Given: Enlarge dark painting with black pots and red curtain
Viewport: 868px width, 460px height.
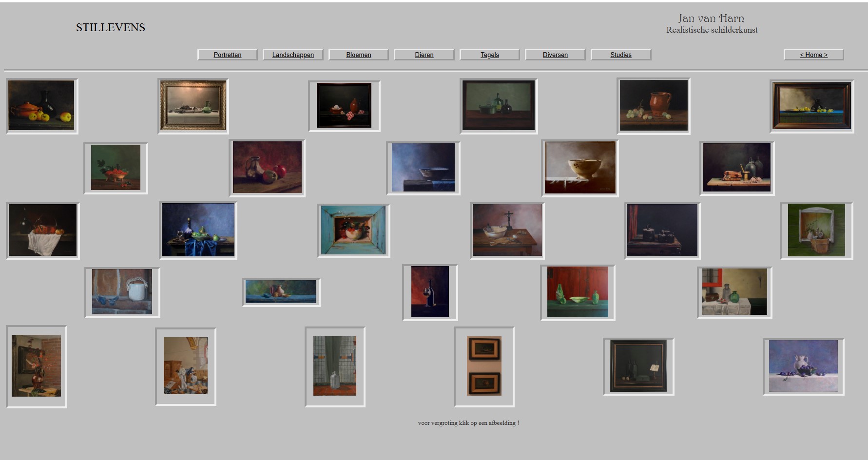Looking at the screenshot, I should click(662, 230).
